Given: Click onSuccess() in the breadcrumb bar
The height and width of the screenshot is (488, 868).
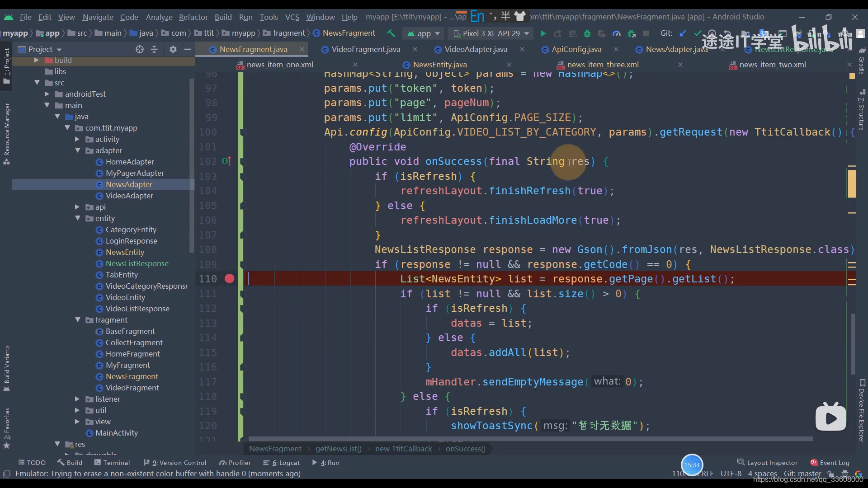Looking at the screenshot, I should click(465, 449).
